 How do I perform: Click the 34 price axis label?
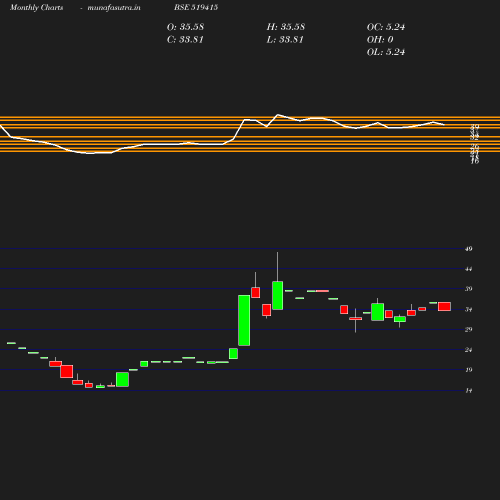[469, 310]
